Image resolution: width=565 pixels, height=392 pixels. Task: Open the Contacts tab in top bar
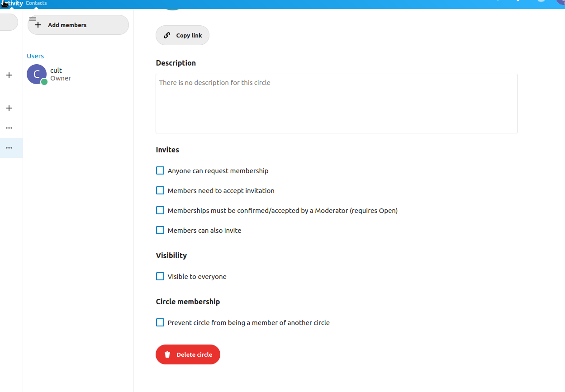click(36, 3)
